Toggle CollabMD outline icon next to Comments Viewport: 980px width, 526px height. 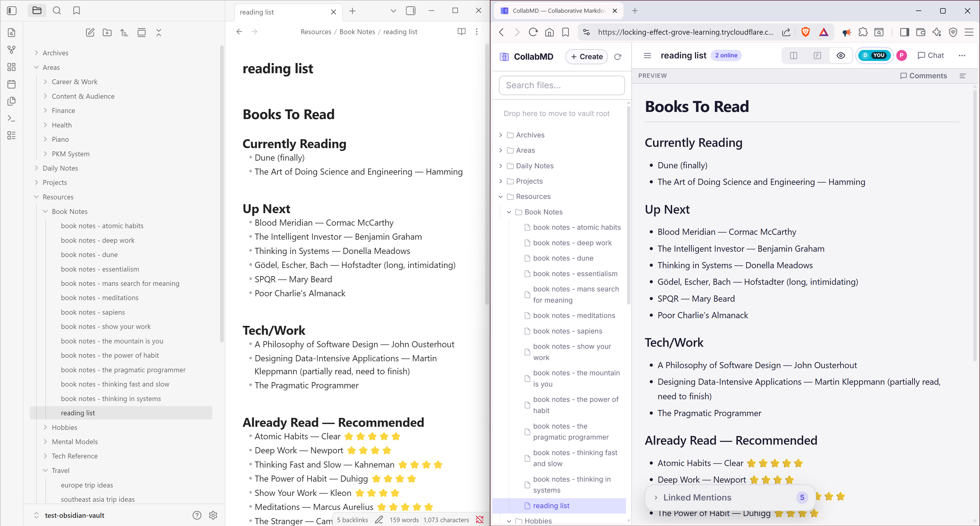(962, 76)
